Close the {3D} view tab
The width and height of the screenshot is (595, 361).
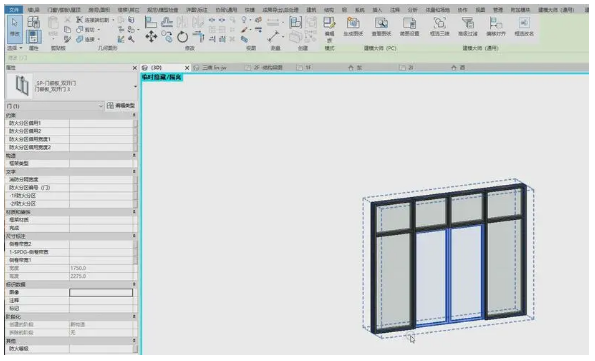tap(187, 68)
